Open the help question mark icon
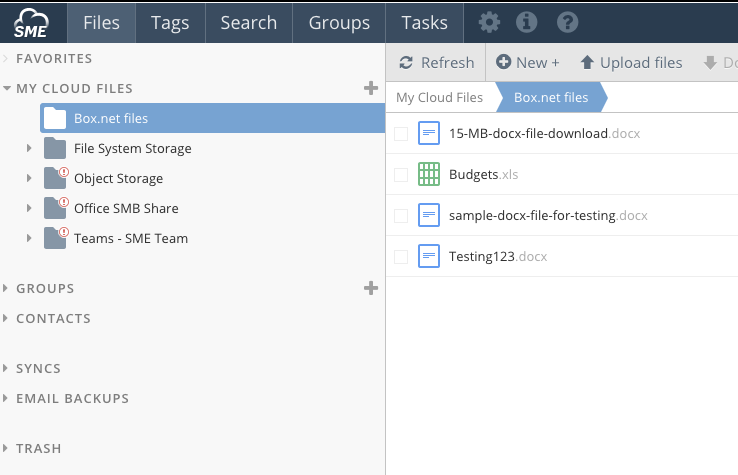The width and height of the screenshot is (738, 475). (x=567, y=22)
